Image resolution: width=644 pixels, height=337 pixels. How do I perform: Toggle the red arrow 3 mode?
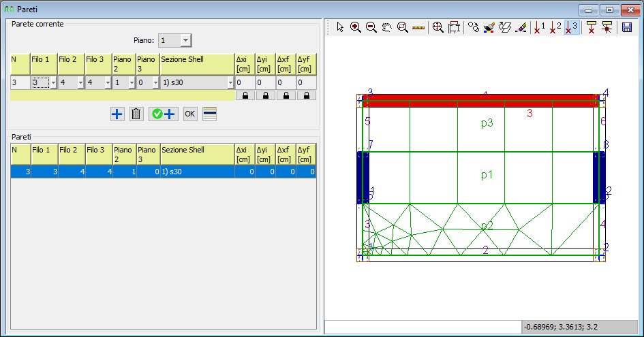tap(572, 27)
